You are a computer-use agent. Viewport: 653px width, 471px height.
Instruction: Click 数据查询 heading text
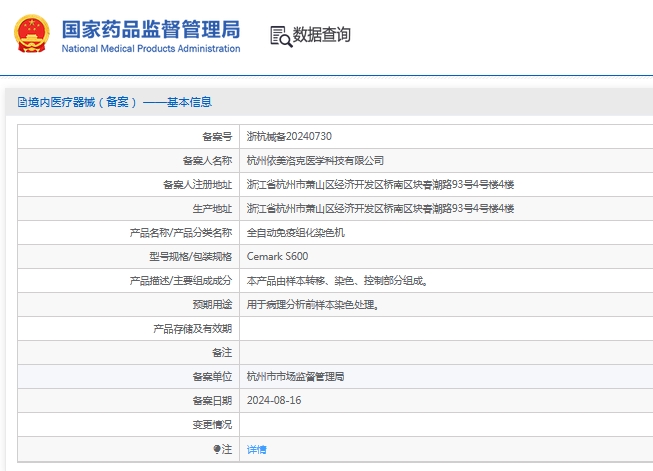[x=322, y=35]
